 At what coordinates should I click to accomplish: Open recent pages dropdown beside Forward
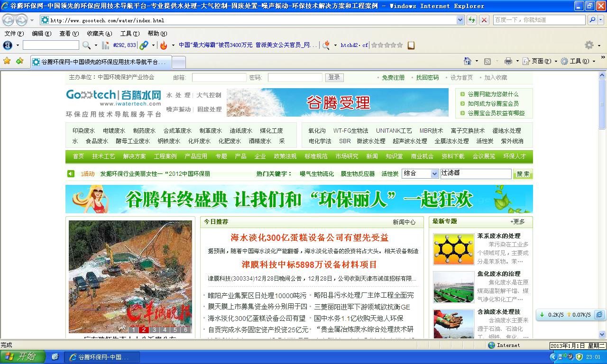click(32, 20)
